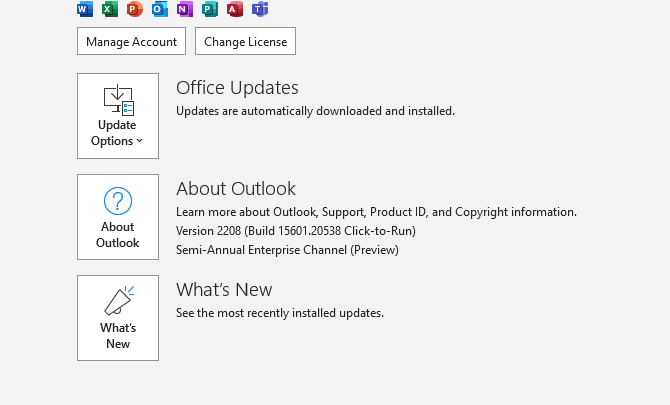The image size is (670, 405).
Task: Click the megaphone icon in What's New
Action: pyautogui.click(x=118, y=301)
